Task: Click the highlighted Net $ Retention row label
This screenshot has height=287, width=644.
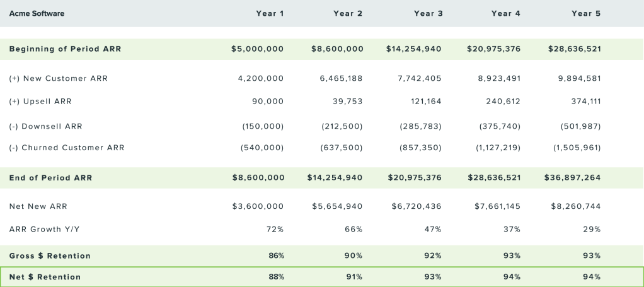Action: point(45,277)
